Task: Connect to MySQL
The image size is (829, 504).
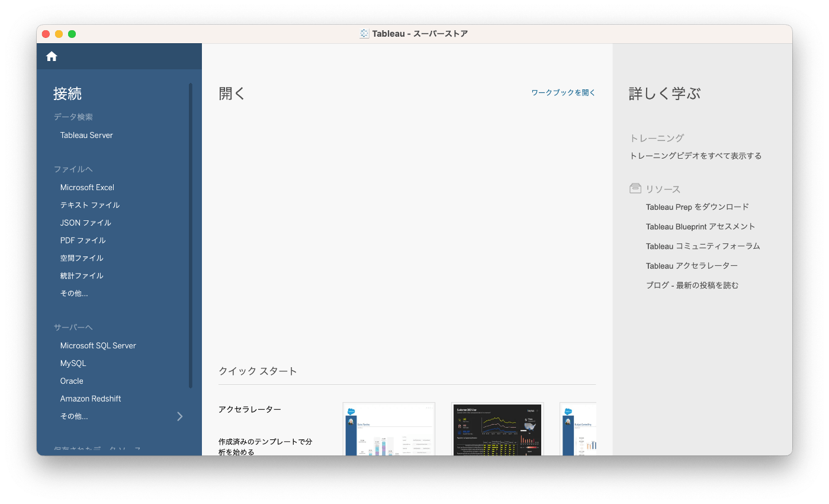Action: pos(73,363)
